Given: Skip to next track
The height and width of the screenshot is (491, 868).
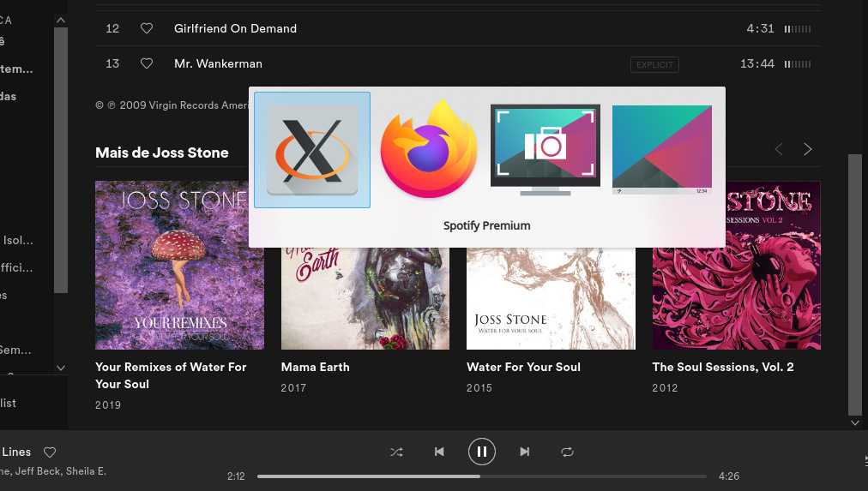Looking at the screenshot, I should 525,452.
